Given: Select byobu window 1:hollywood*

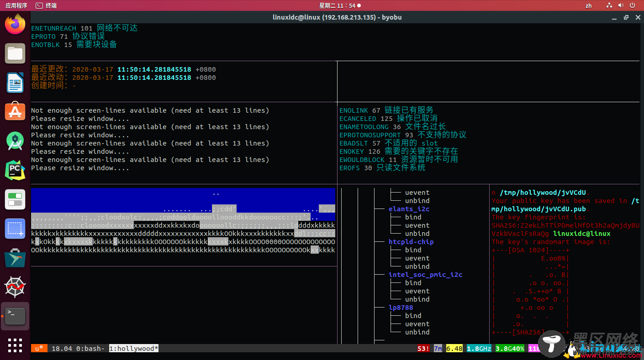Looking at the screenshot, I should click(x=134, y=348).
